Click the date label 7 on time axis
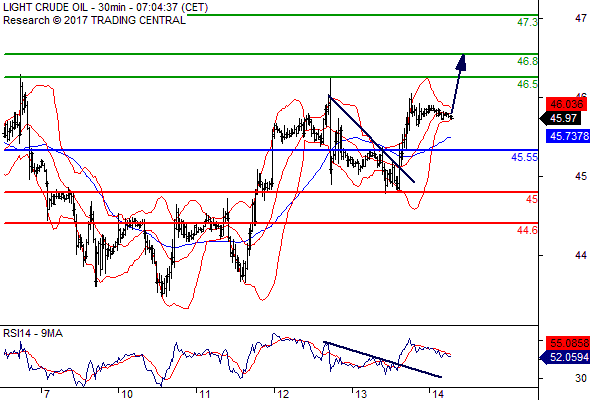 pyautogui.click(x=46, y=394)
